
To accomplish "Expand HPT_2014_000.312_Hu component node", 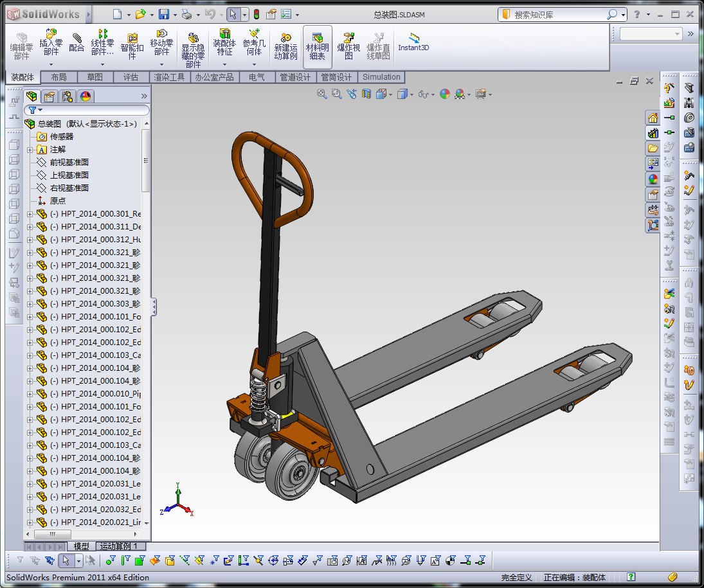I will pos(30,240).
